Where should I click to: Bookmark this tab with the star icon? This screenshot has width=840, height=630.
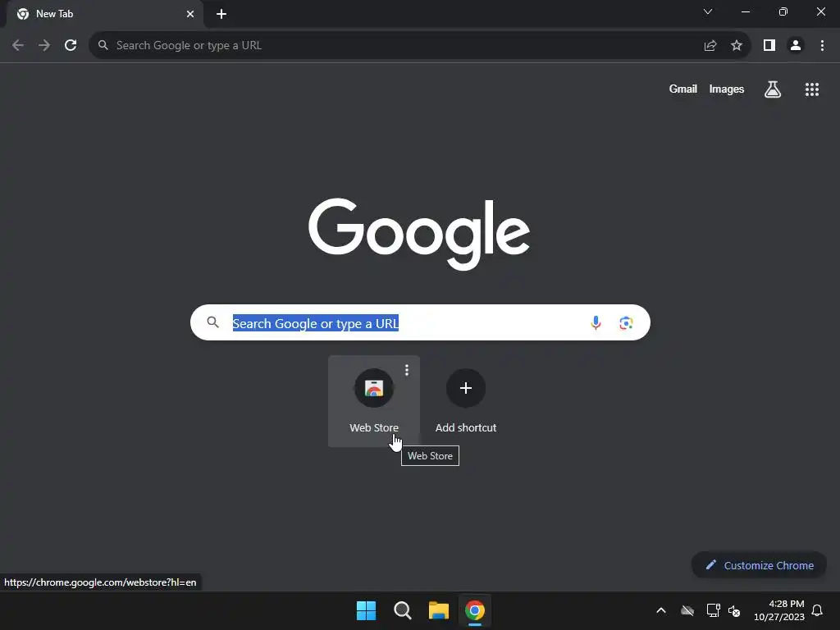click(x=737, y=46)
